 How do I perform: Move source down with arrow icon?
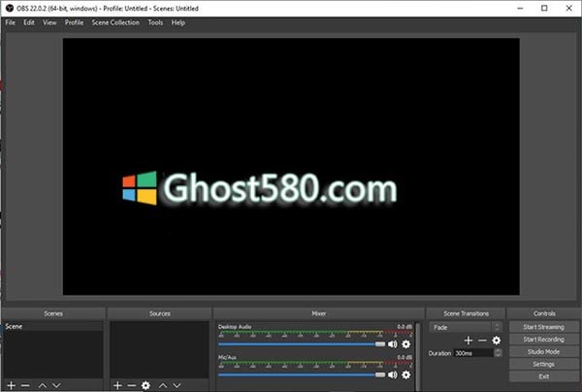[x=177, y=385]
